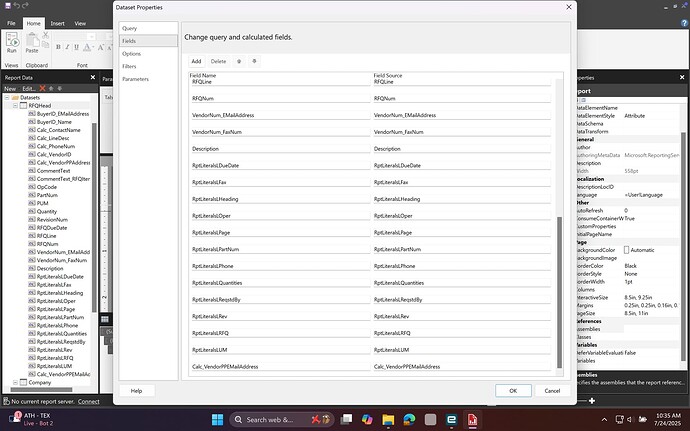The height and width of the screenshot is (431, 690).
Task: Click New in Report Data panel
Action: tap(10, 88)
